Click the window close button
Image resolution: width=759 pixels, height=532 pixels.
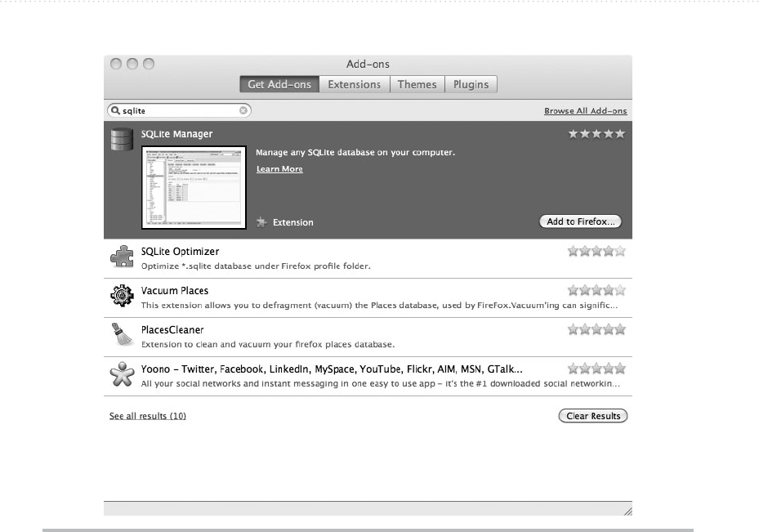[x=116, y=64]
